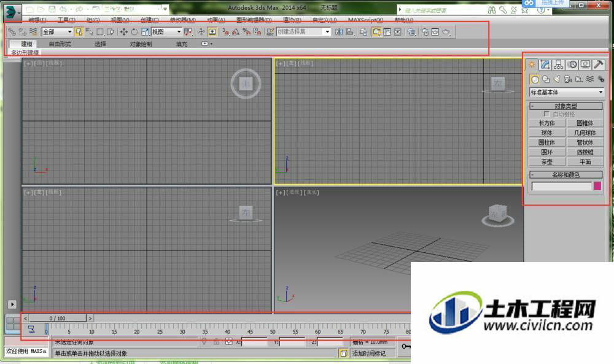The width and height of the screenshot is (614, 364).
Task: Open Edit Named Selection Sets icon
Action: coord(270,32)
